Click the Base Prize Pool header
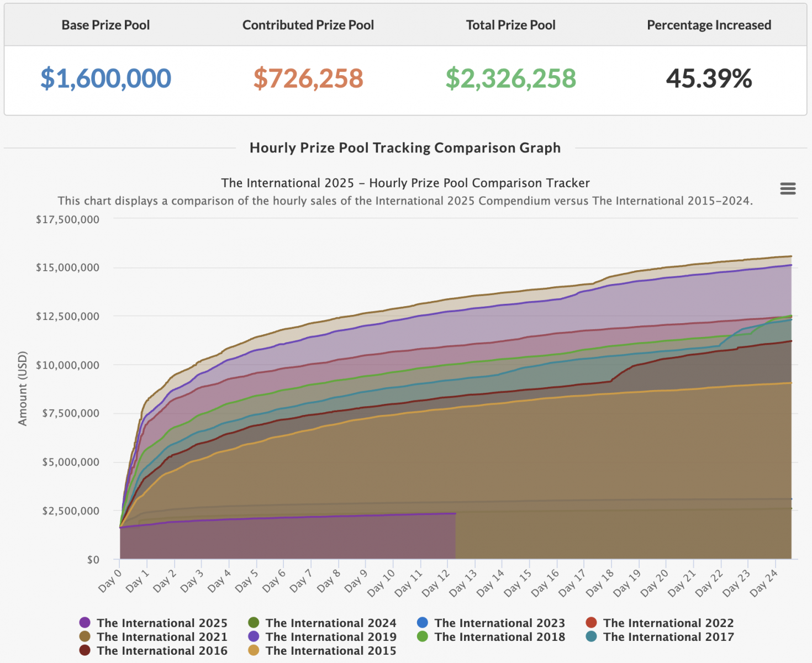This screenshot has width=812, height=663. [x=106, y=25]
